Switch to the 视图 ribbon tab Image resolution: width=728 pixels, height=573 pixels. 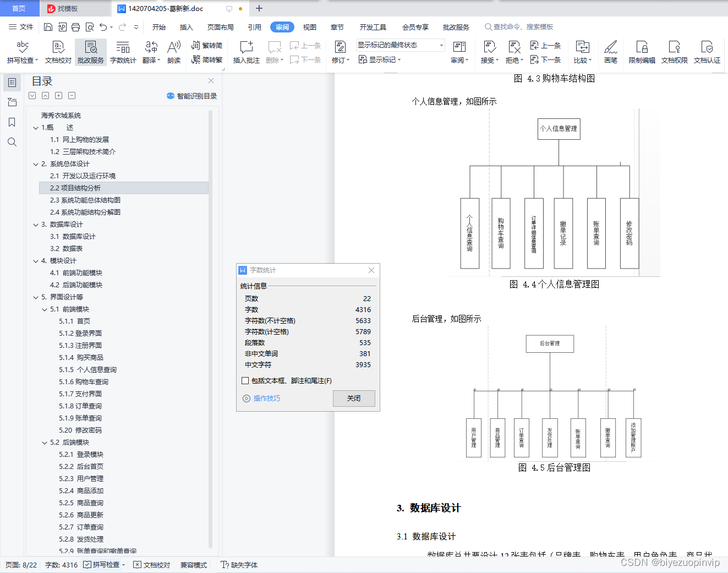coord(309,26)
